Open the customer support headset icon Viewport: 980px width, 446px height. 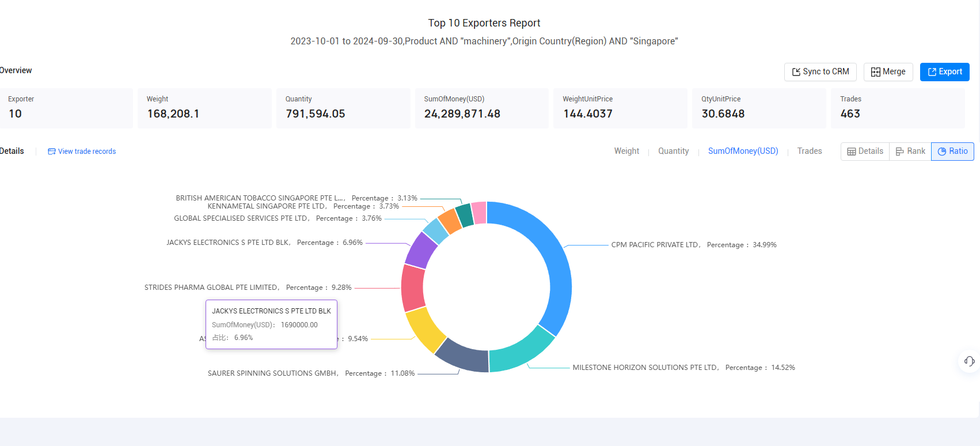point(969,361)
